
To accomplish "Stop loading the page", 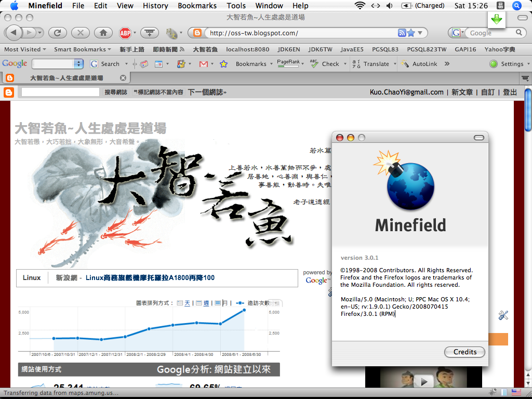I will tap(81, 33).
